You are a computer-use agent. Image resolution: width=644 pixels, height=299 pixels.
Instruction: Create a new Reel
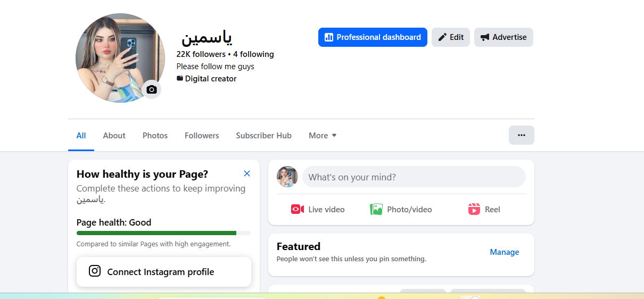(484, 210)
